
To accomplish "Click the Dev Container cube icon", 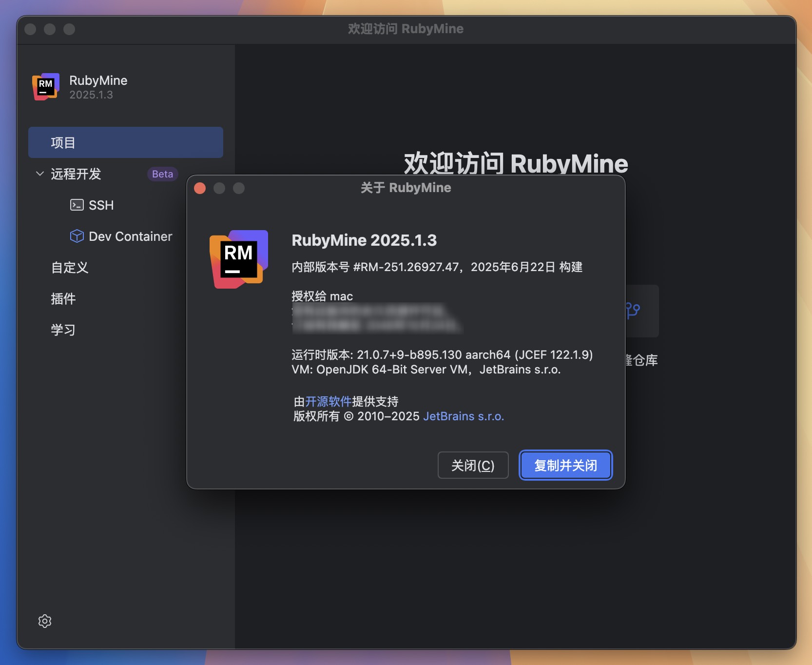I will click(77, 236).
